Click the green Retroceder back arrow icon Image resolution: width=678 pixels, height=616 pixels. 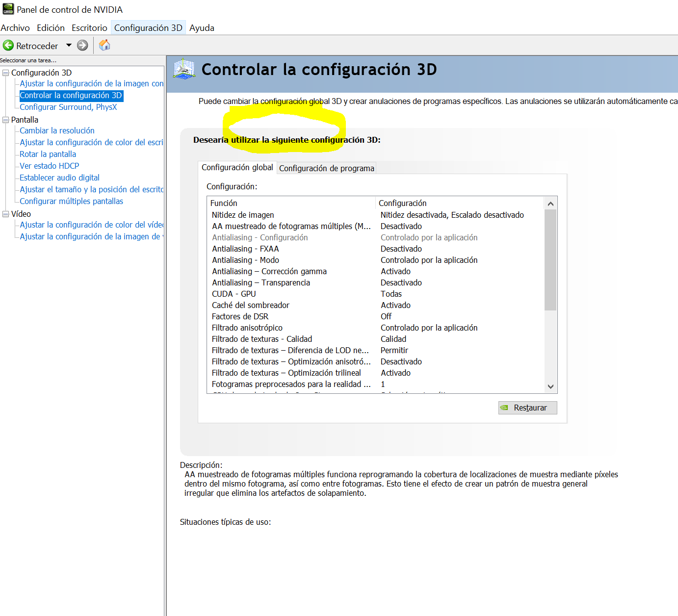(8, 46)
